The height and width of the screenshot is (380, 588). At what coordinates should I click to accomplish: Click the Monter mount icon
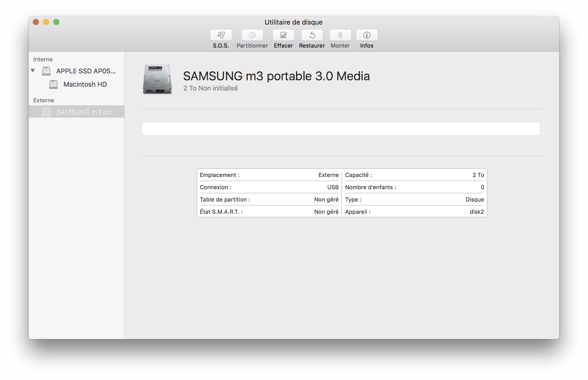tap(340, 35)
